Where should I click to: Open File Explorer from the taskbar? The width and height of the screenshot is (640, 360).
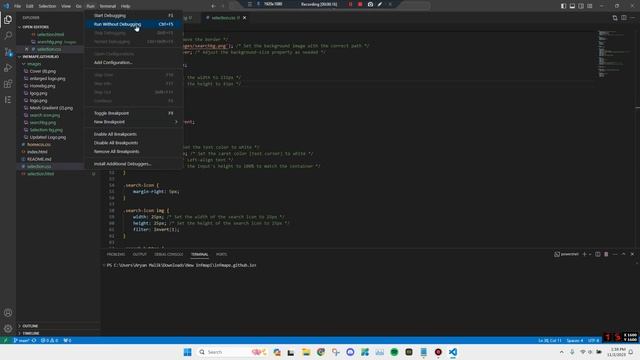tap(306, 352)
